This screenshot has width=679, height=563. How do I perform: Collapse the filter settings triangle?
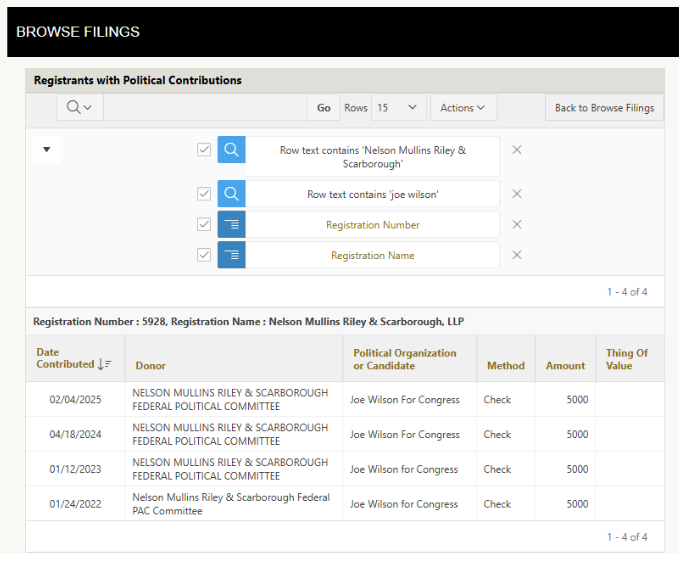[46, 150]
